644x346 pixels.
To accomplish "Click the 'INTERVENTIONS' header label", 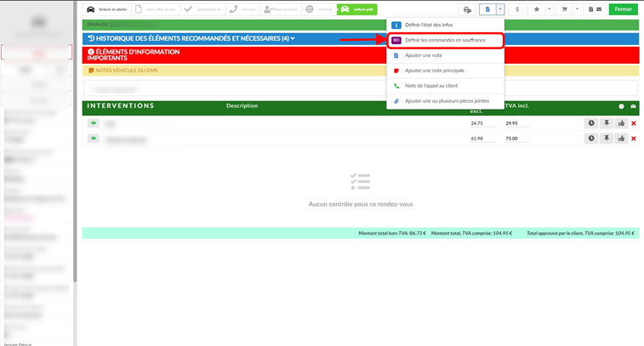I will point(120,105).
